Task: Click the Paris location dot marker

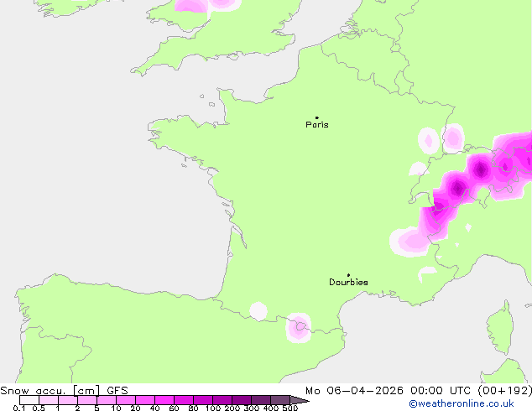Action: [x=317, y=117]
